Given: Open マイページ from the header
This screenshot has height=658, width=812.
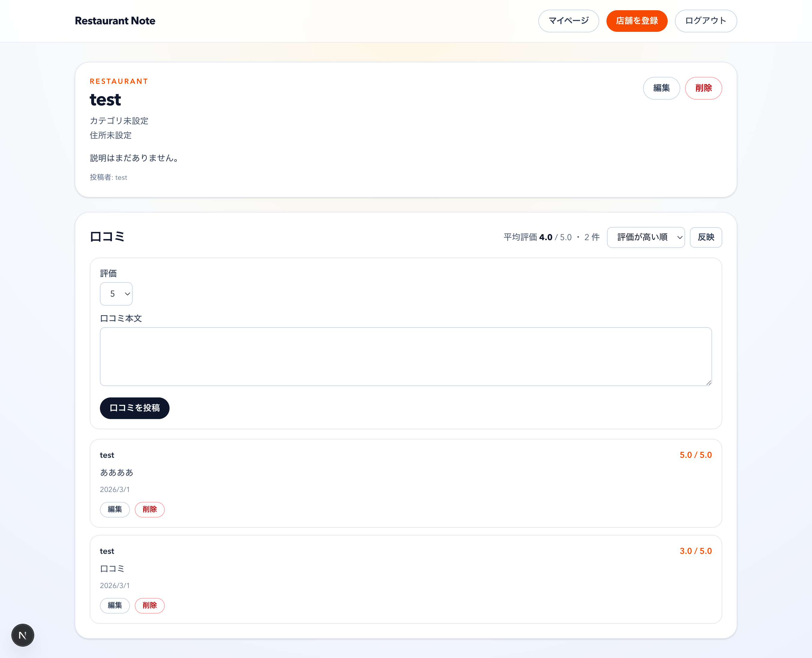Looking at the screenshot, I should click(568, 21).
